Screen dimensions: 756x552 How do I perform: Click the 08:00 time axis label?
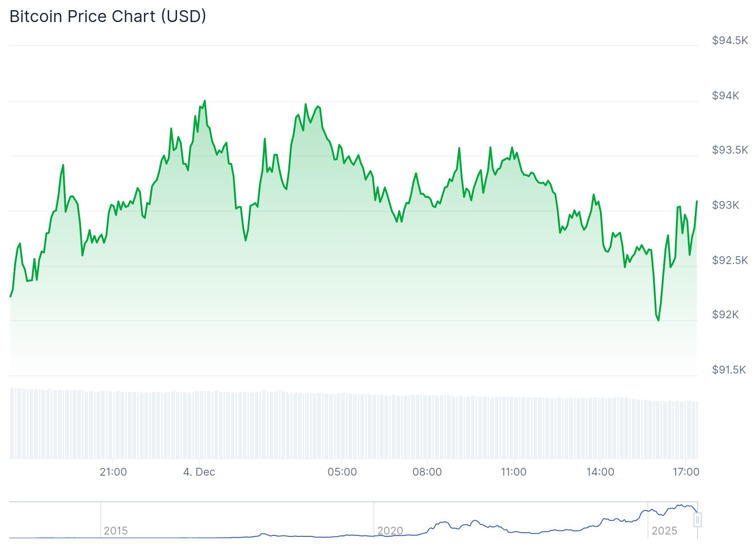click(427, 472)
